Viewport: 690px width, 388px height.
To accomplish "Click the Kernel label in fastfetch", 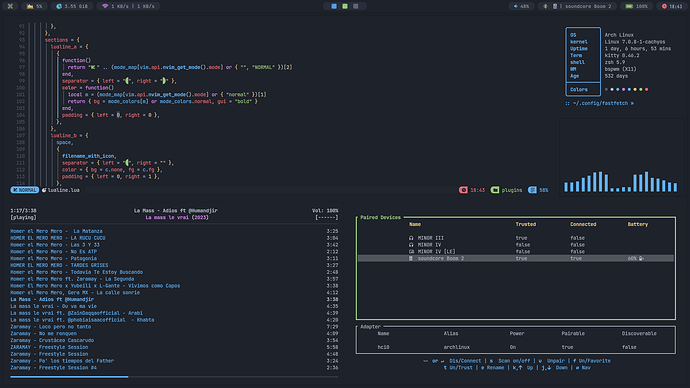I will [579, 42].
